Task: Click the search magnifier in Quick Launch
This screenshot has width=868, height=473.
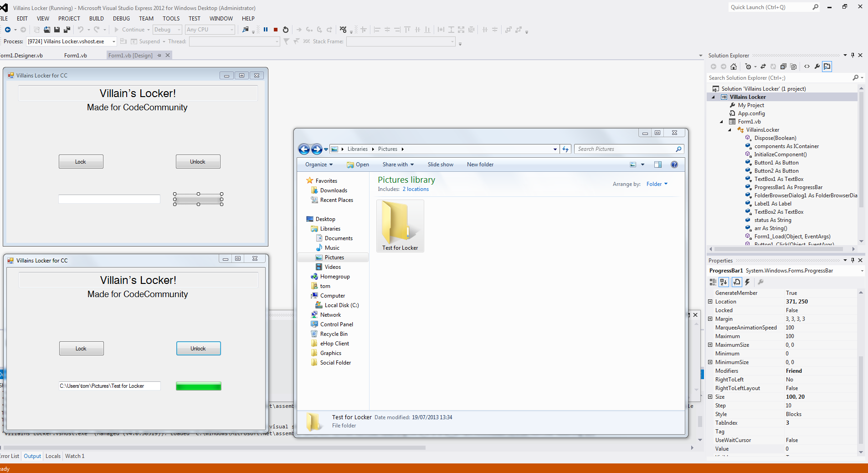Action: pyautogui.click(x=816, y=7)
